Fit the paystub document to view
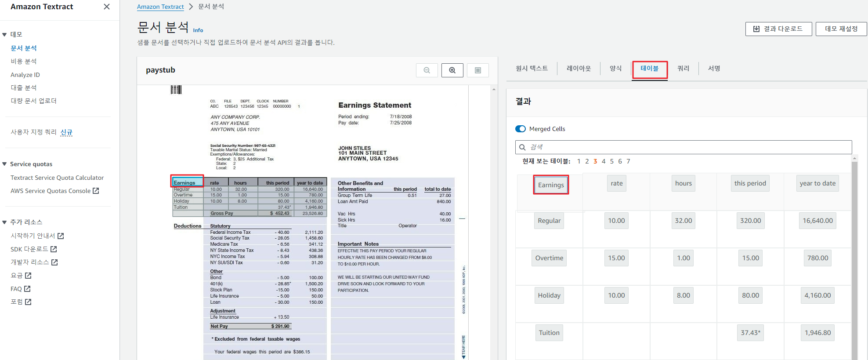This screenshot has width=868, height=360. click(x=478, y=70)
